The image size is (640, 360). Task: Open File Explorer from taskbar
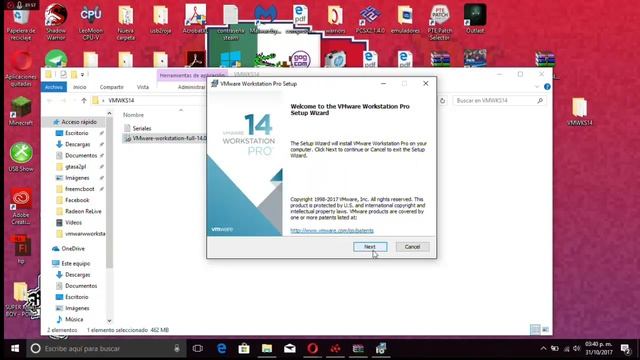[x=267, y=349]
